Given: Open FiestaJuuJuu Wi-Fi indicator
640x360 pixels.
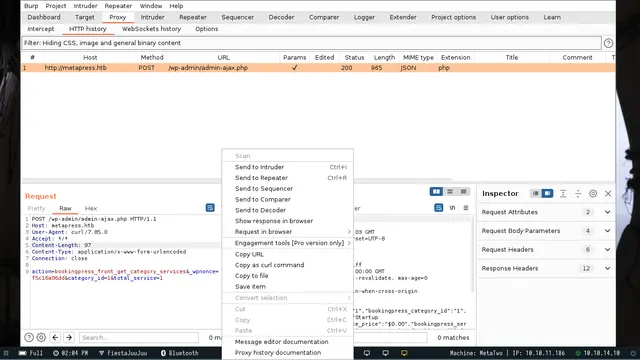Looking at the screenshot, I should coord(123,353).
